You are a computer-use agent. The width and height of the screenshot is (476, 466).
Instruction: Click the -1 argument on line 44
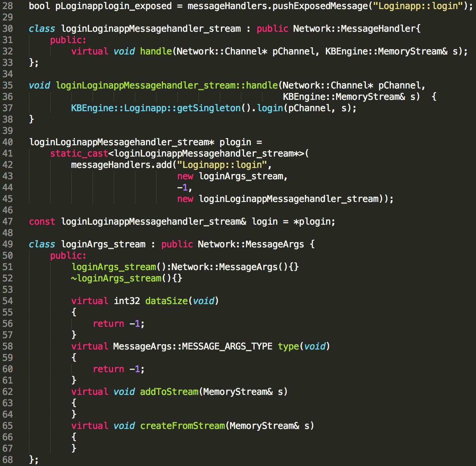183,187
